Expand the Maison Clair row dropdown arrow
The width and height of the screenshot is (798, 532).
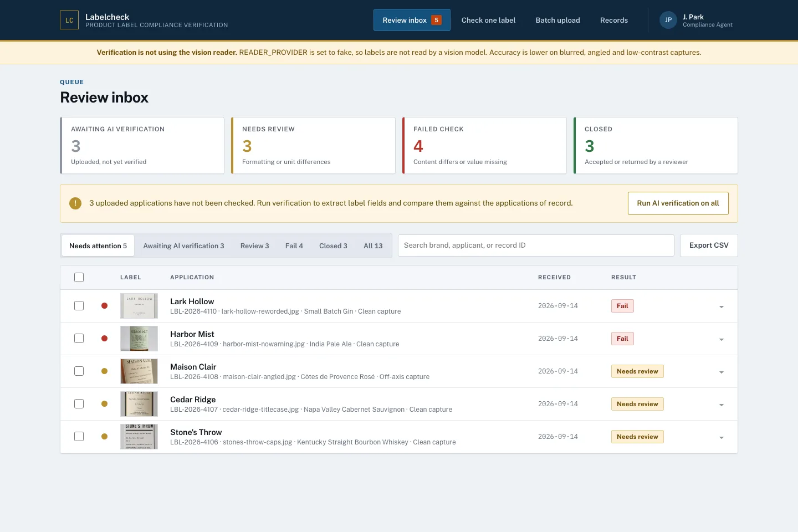pos(722,372)
